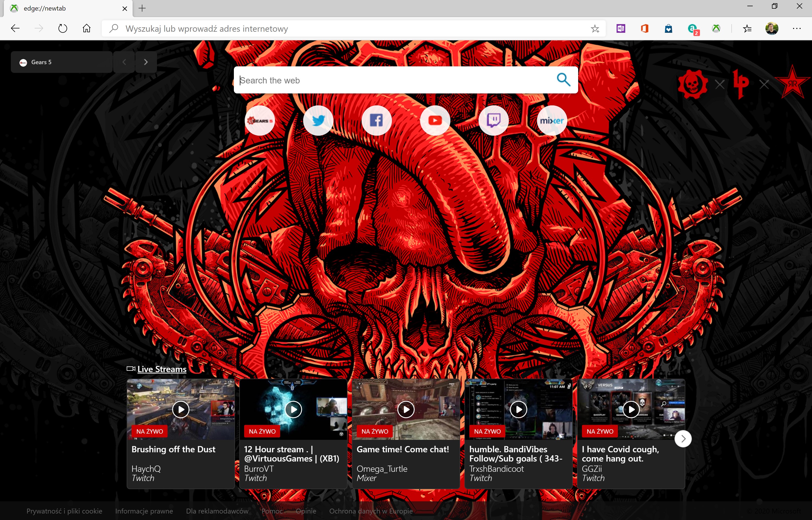Play the humble. BandiVibes stream

tap(519, 409)
